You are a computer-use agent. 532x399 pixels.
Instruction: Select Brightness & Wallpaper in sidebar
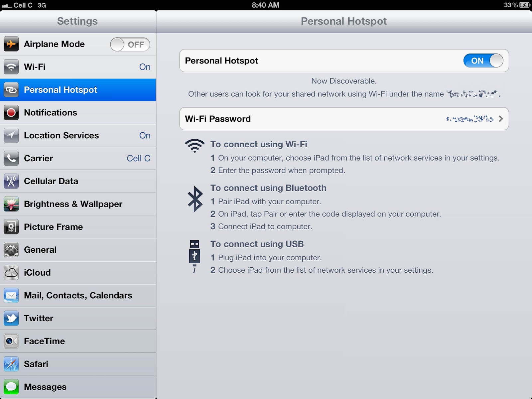point(78,204)
